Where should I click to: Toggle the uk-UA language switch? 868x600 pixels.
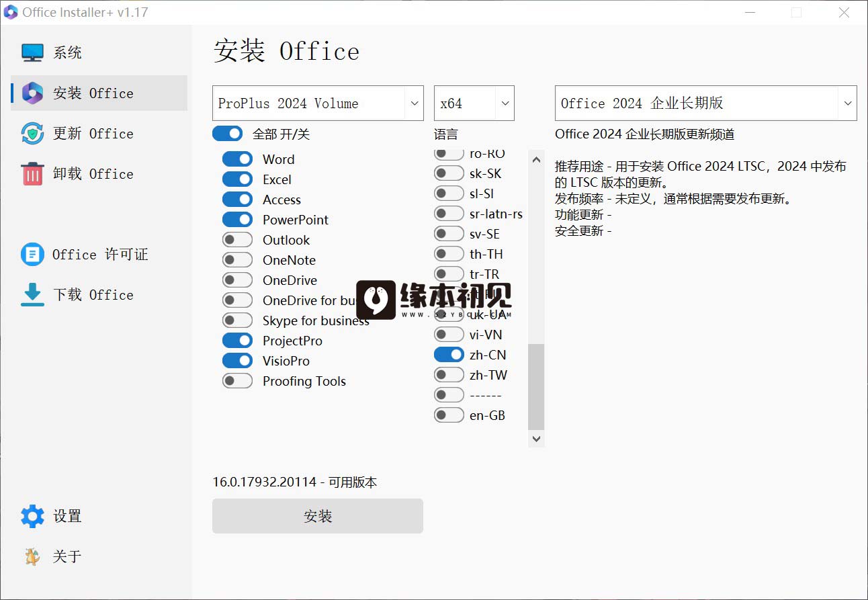[449, 314]
